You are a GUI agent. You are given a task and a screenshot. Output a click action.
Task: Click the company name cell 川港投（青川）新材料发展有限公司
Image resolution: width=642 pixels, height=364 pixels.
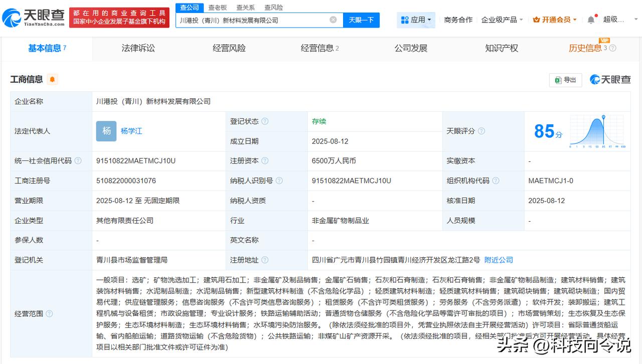coord(153,101)
